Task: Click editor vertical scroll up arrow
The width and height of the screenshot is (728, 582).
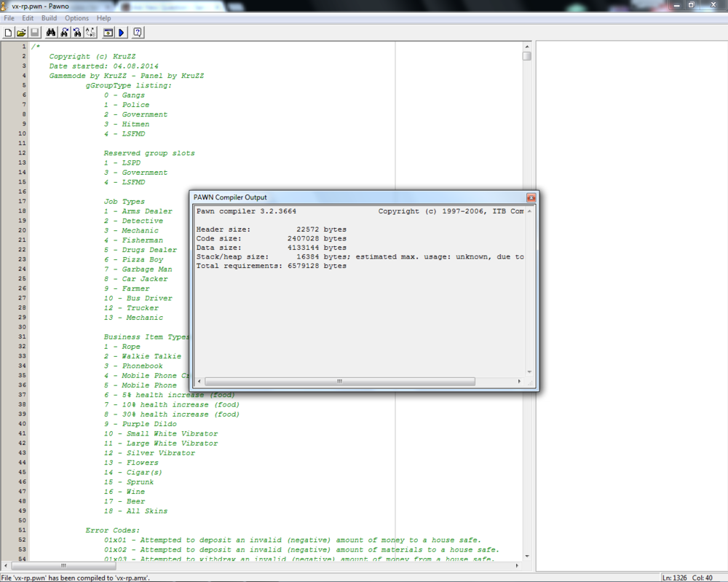Action: (x=527, y=47)
